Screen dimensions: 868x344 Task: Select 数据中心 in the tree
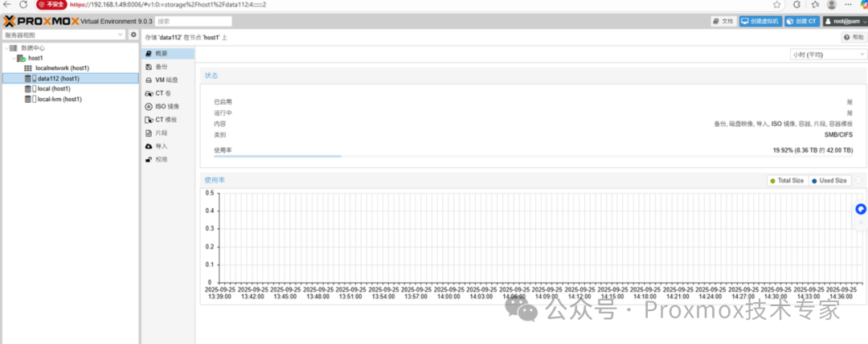tap(33, 48)
